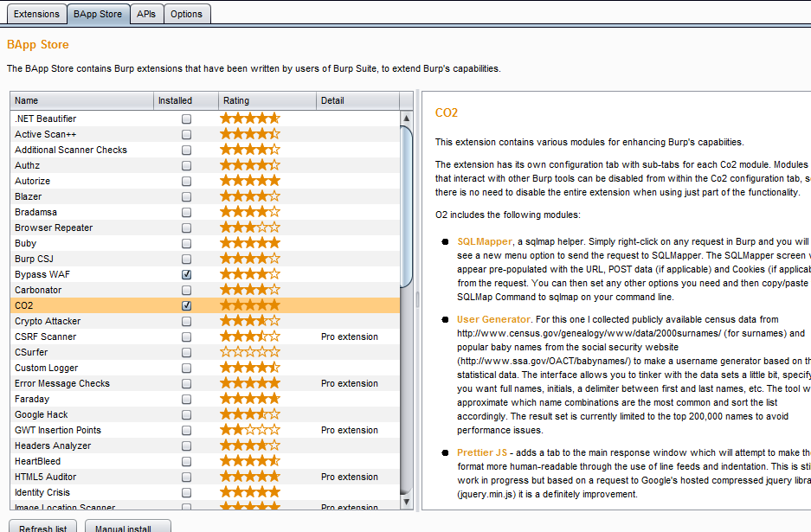
Task: Select the HTML5 Auditor row
Action: (x=205, y=477)
